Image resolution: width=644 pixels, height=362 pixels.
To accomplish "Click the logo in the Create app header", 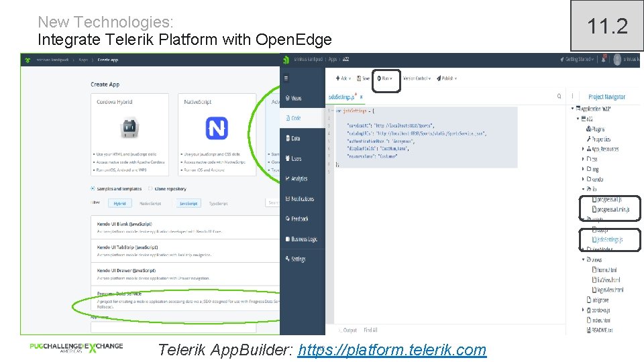I will pyautogui.click(x=28, y=60).
